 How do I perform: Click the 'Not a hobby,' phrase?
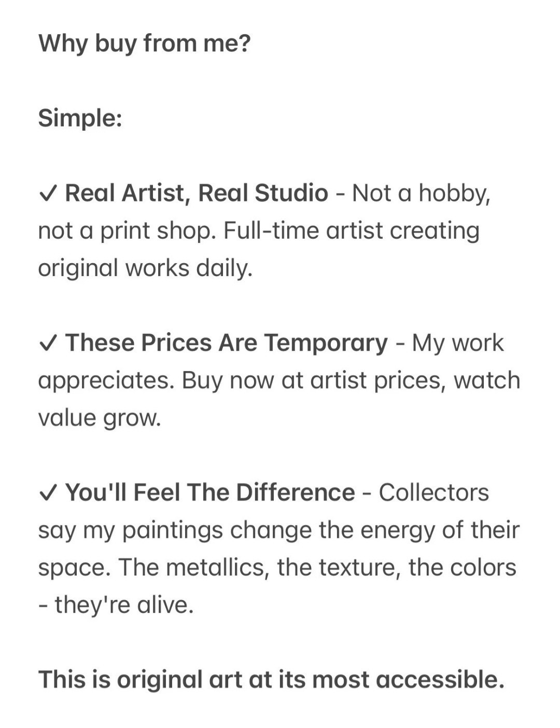point(422,194)
